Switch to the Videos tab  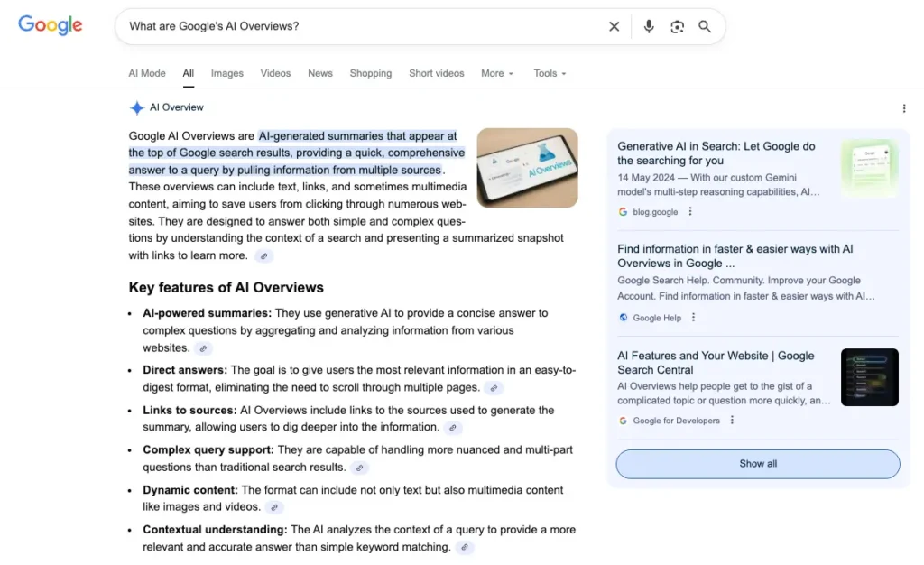(275, 73)
